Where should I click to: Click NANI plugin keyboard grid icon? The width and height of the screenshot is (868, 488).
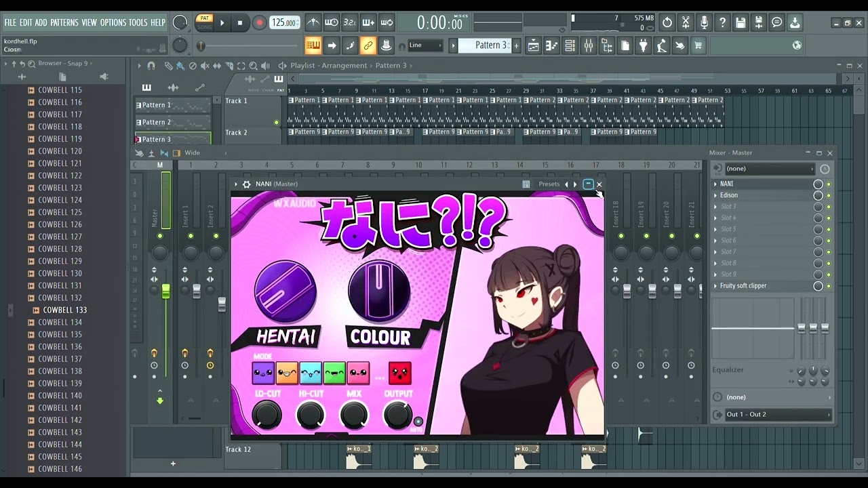click(x=526, y=184)
